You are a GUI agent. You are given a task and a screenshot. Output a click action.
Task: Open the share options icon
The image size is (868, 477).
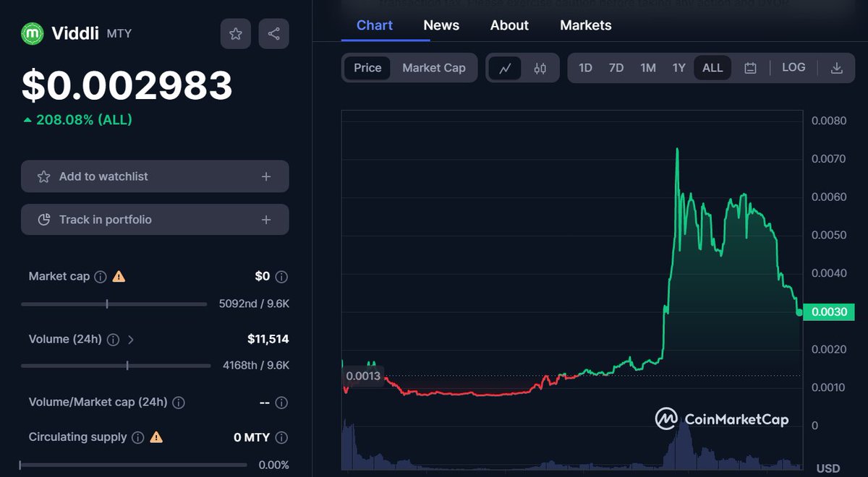pyautogui.click(x=273, y=34)
